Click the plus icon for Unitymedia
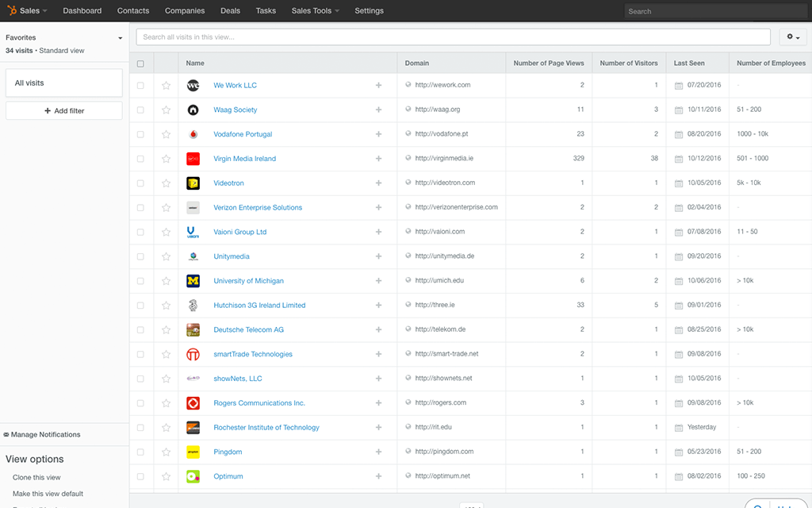The width and height of the screenshot is (812, 508). (378, 256)
